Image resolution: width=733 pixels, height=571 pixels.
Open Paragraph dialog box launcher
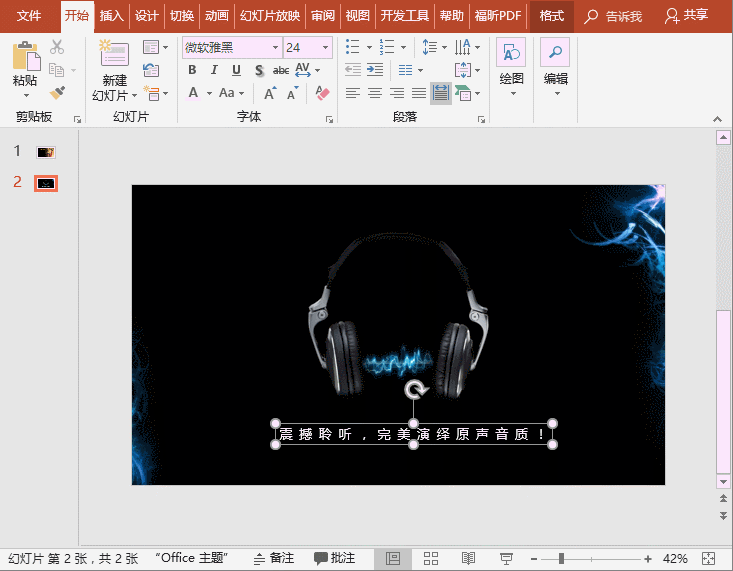[481, 120]
